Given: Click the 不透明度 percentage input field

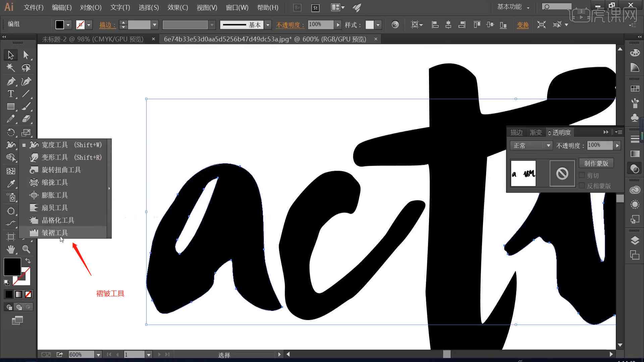Looking at the screenshot, I should point(599,145).
